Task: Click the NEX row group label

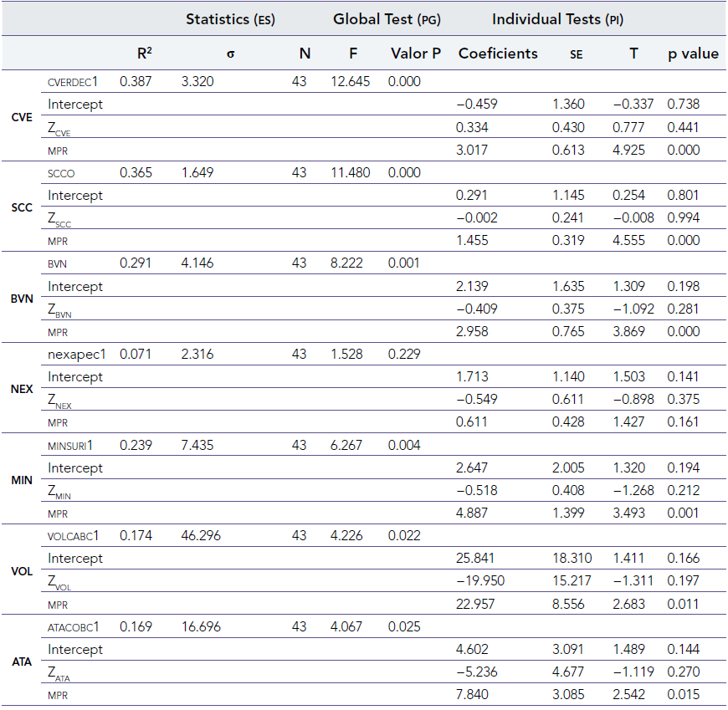Action: (x=22, y=389)
